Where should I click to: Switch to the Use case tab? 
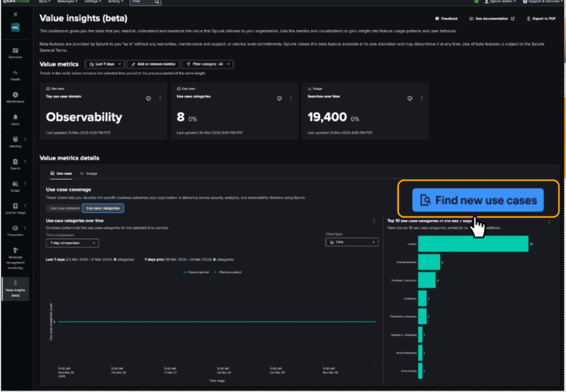61,173
